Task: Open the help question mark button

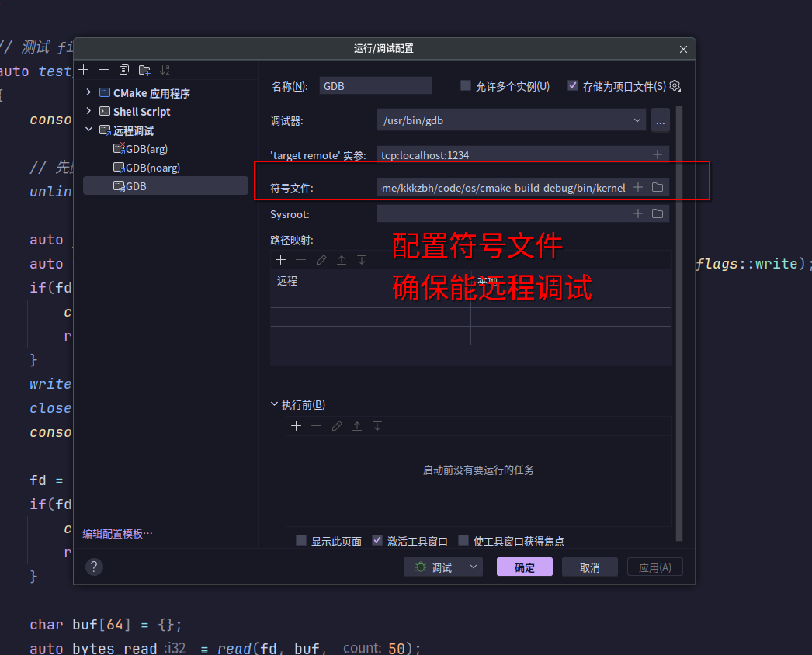Action: (94, 567)
